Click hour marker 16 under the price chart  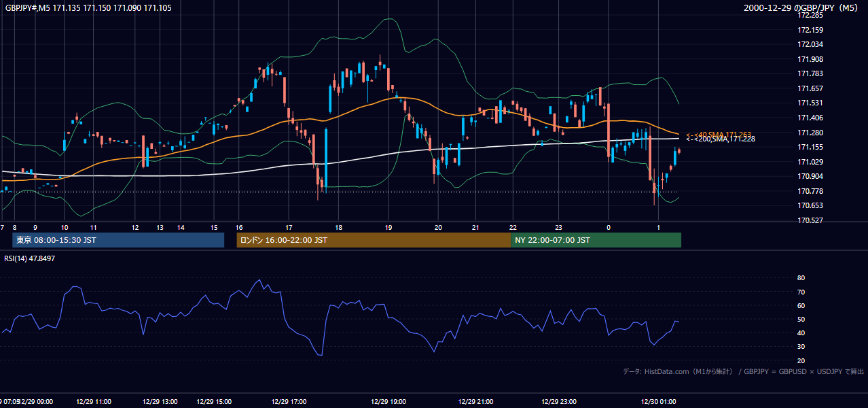pyautogui.click(x=239, y=227)
